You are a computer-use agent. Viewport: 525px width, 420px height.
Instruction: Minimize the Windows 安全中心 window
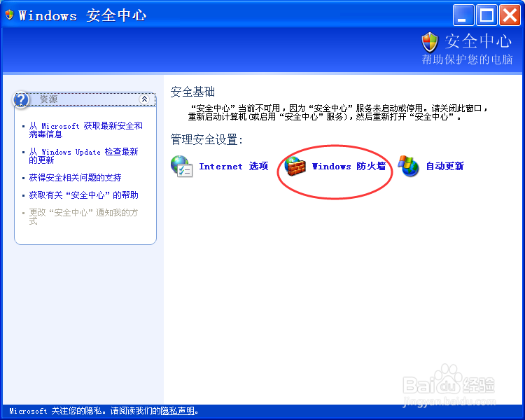[463, 15]
